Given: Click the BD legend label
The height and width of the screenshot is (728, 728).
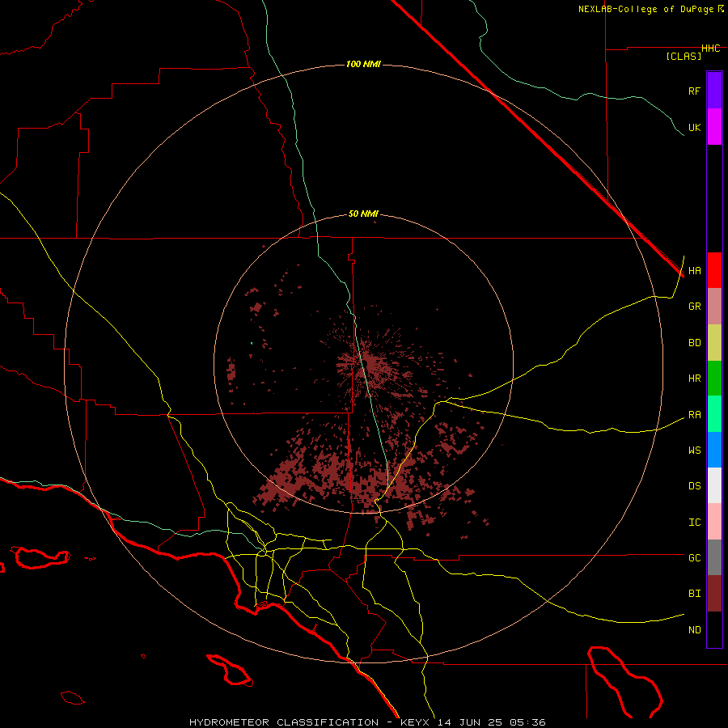Looking at the screenshot, I should point(694,343).
